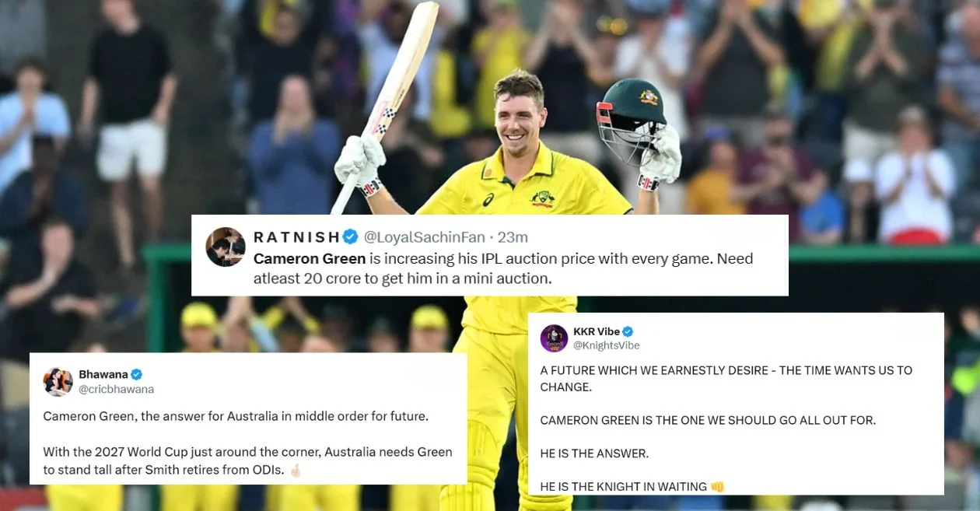Click the blue verified badge beside RATNISH
Screen dimensions: 980x511
point(351,237)
